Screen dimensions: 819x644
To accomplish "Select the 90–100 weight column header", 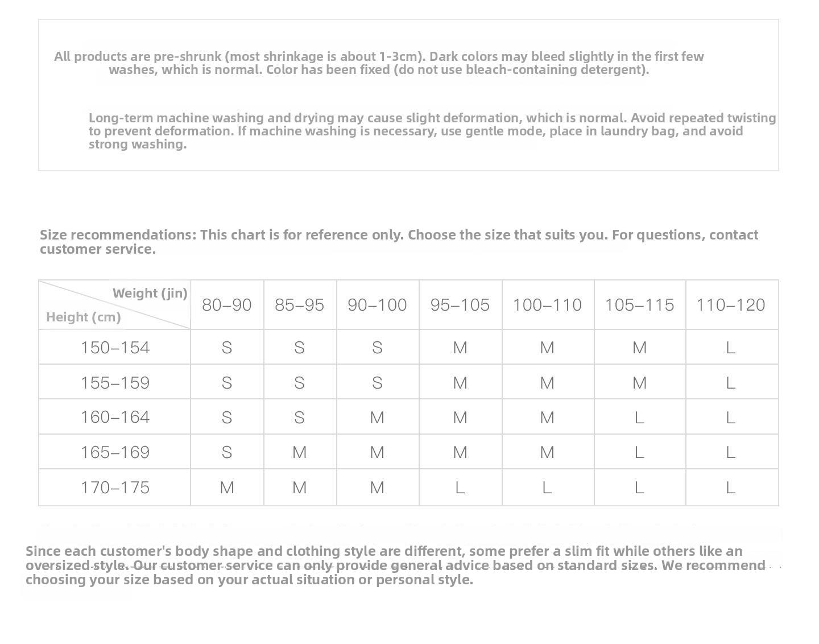I will pyautogui.click(x=377, y=305).
